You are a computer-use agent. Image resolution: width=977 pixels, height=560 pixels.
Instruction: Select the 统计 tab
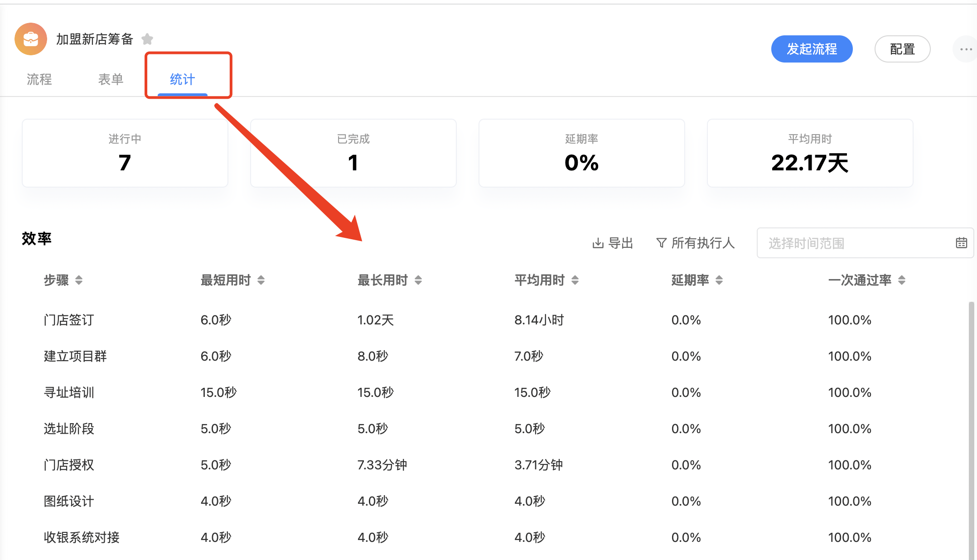[182, 79]
